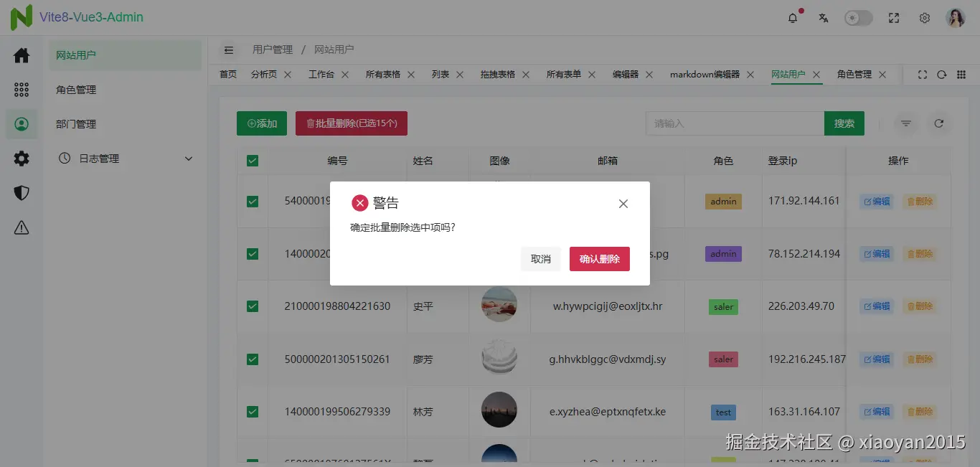Switch to the 所有表单 tab
Screen dimensions: 980x467
pyautogui.click(x=564, y=74)
